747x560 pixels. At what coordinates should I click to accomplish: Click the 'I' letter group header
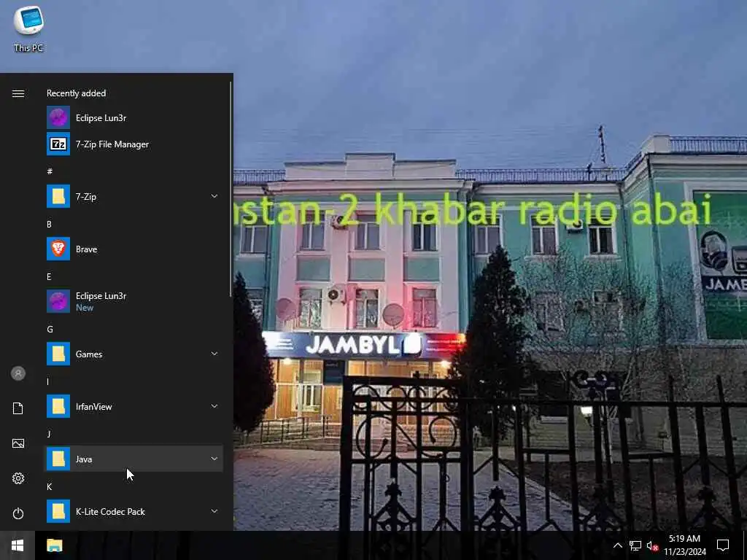[47, 381]
